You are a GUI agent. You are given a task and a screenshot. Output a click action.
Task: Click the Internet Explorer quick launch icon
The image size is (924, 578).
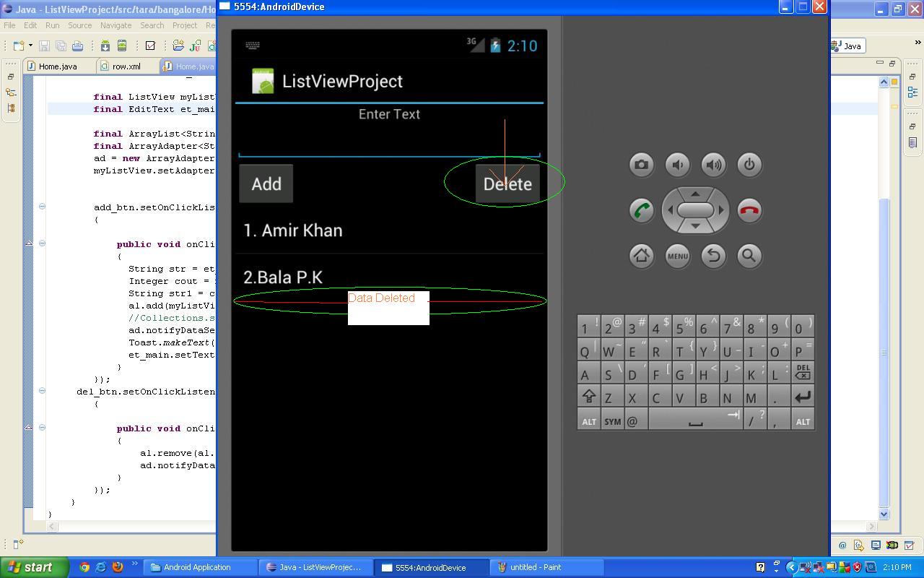(x=101, y=567)
